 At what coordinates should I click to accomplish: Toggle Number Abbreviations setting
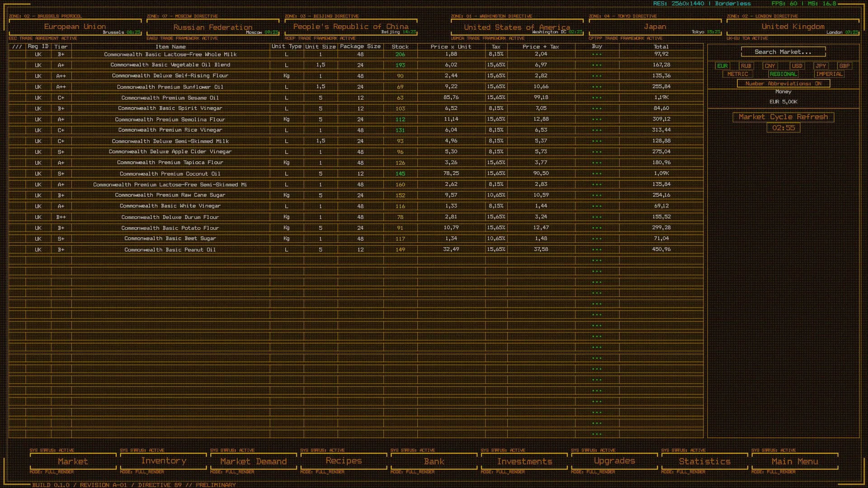[x=783, y=84]
